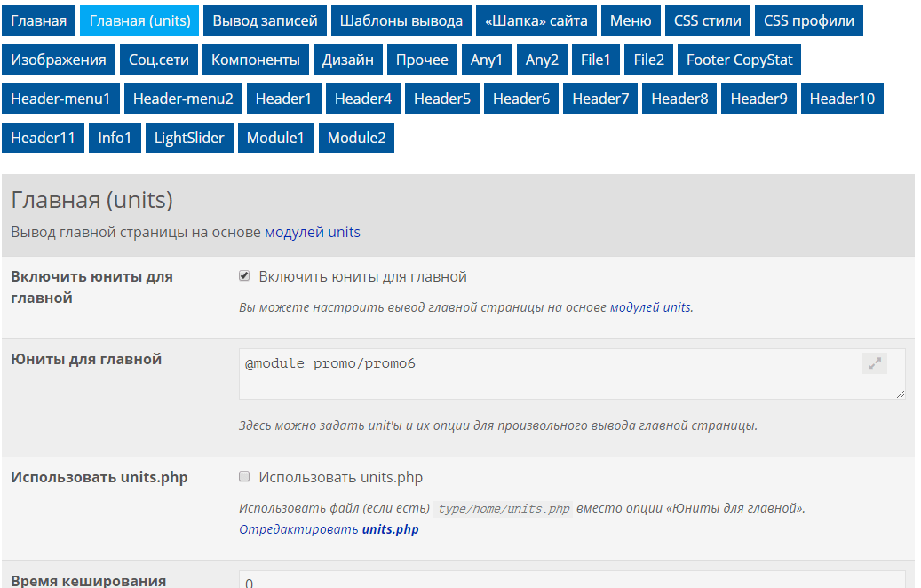Switch to the «Дизайн» tab
The height and width of the screenshot is (588, 921).
click(x=348, y=60)
